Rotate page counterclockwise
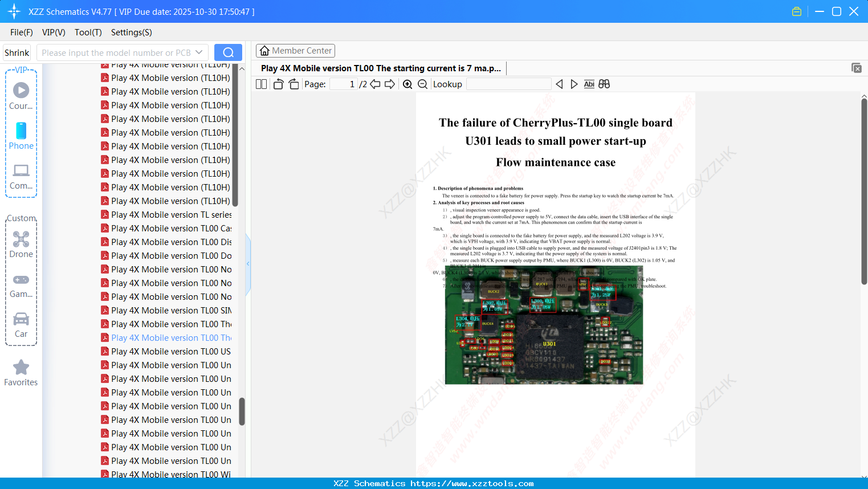The image size is (868, 489). click(x=278, y=84)
